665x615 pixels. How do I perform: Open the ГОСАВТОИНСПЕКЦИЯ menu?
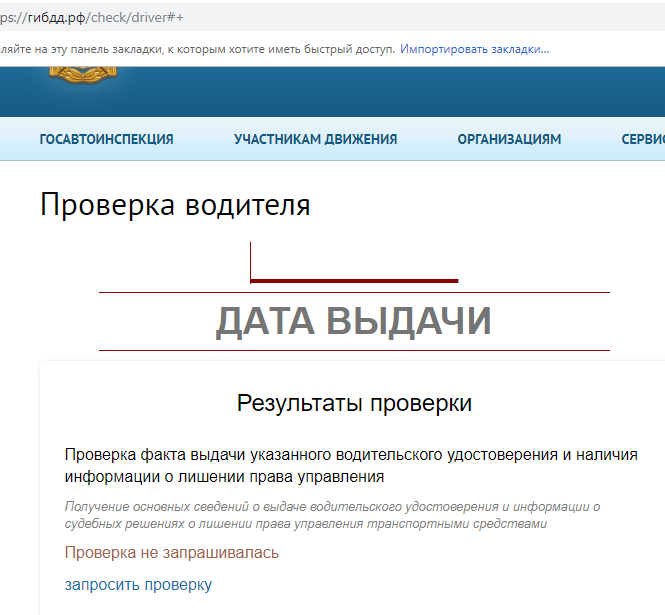point(106,140)
